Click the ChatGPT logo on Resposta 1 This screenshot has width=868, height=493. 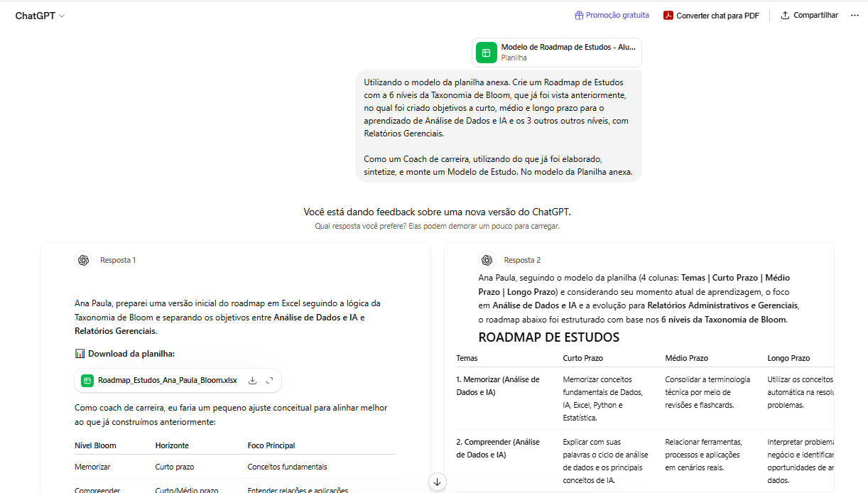83,260
